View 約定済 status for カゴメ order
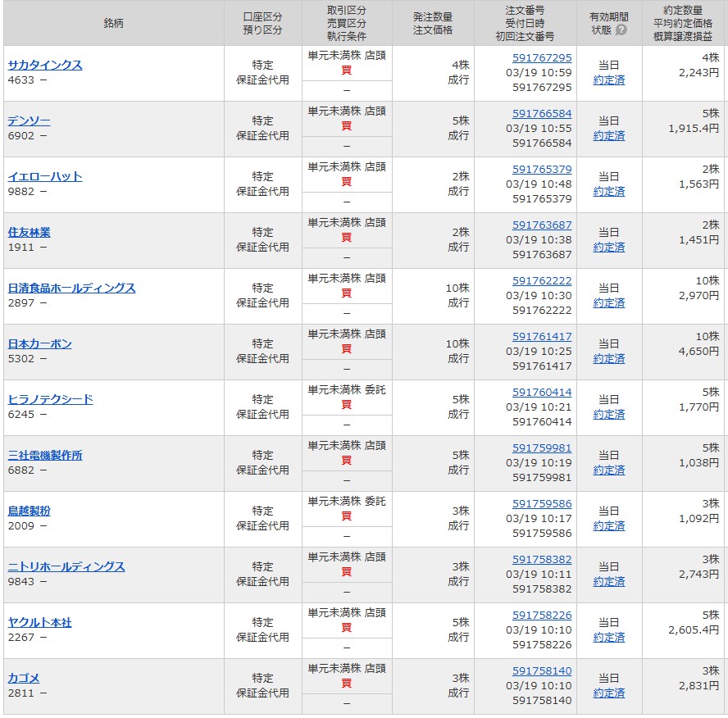The height and width of the screenshot is (718, 728). (608, 693)
